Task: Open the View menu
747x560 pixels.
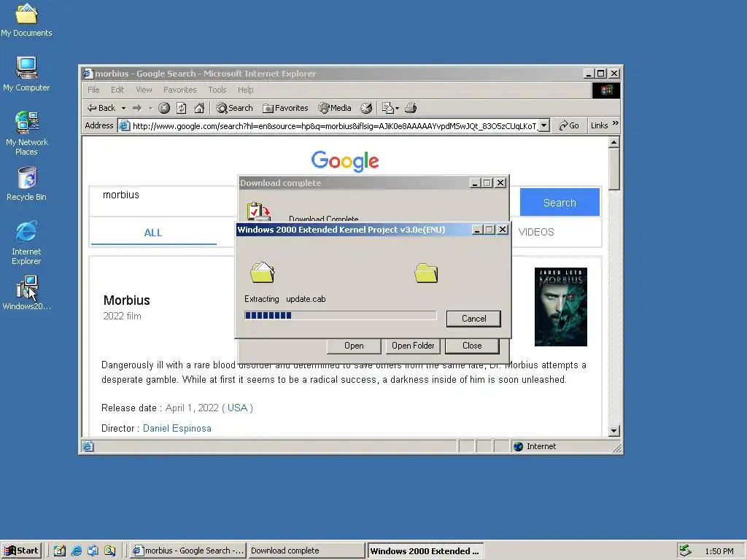Action: click(x=144, y=90)
